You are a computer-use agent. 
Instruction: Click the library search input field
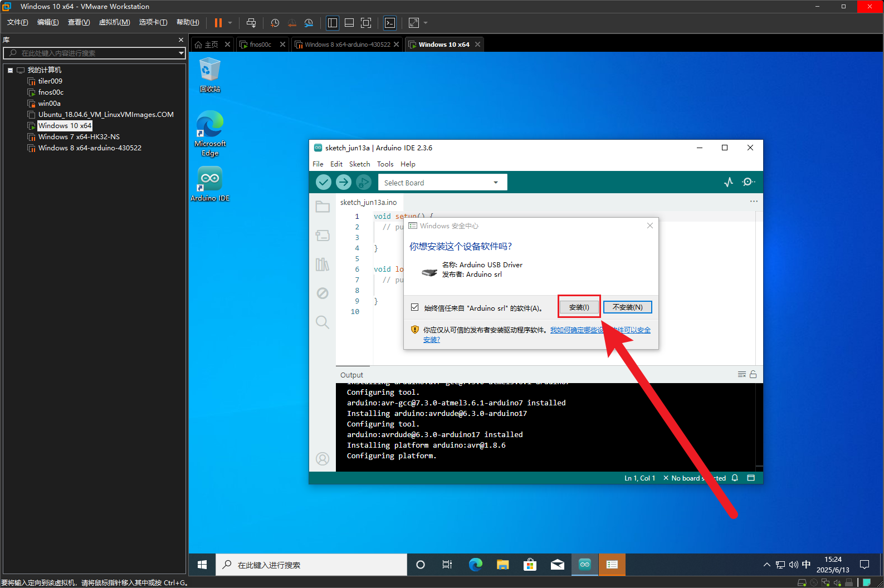94,53
